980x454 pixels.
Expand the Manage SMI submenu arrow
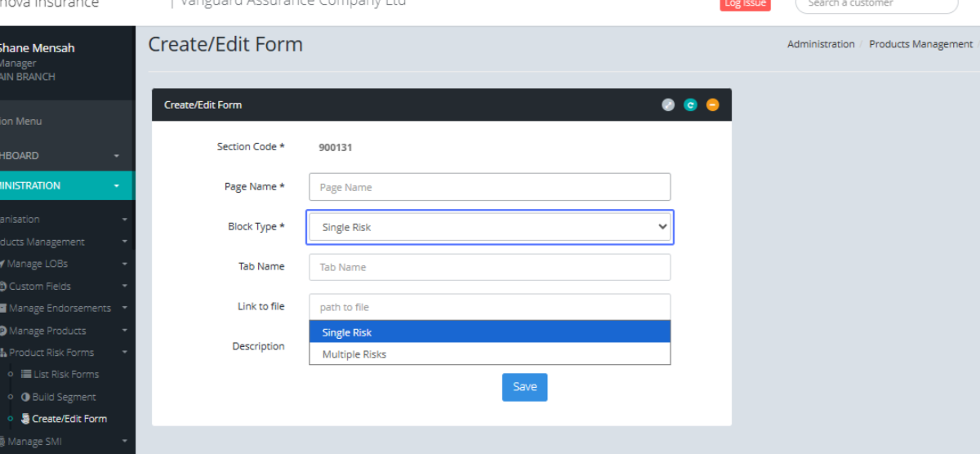[125, 442]
